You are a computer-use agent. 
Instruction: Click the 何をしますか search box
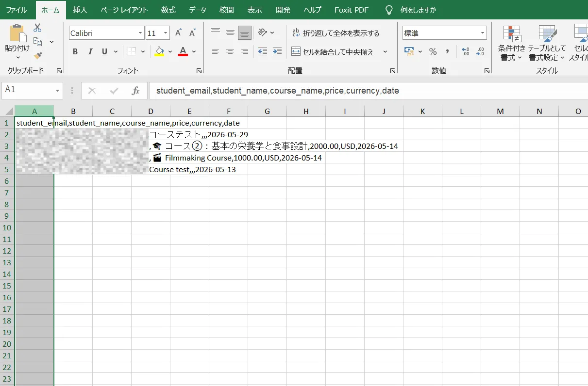(418, 10)
